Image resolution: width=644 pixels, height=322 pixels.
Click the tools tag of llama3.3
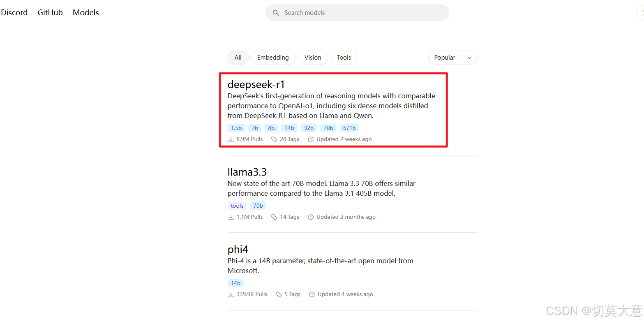[x=237, y=206]
